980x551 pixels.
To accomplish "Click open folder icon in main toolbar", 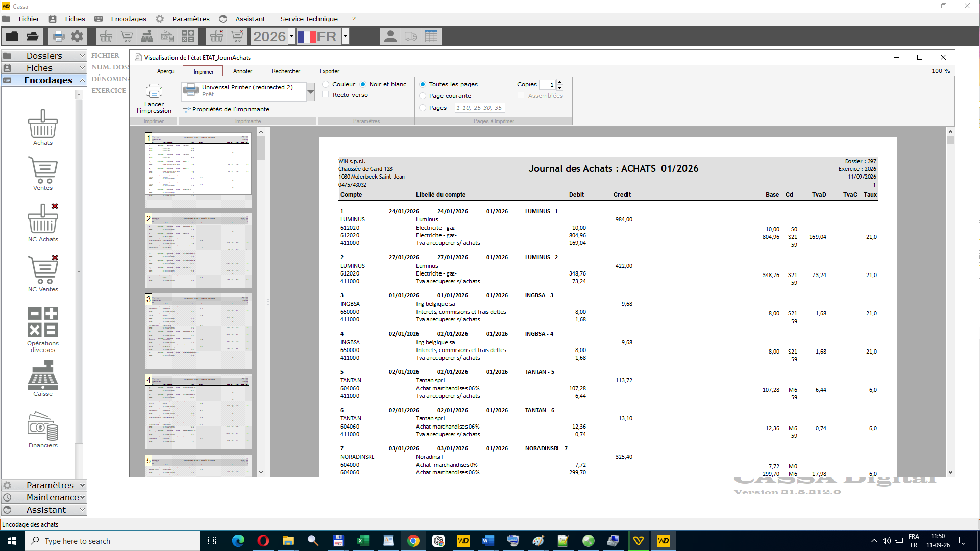I will [32, 36].
